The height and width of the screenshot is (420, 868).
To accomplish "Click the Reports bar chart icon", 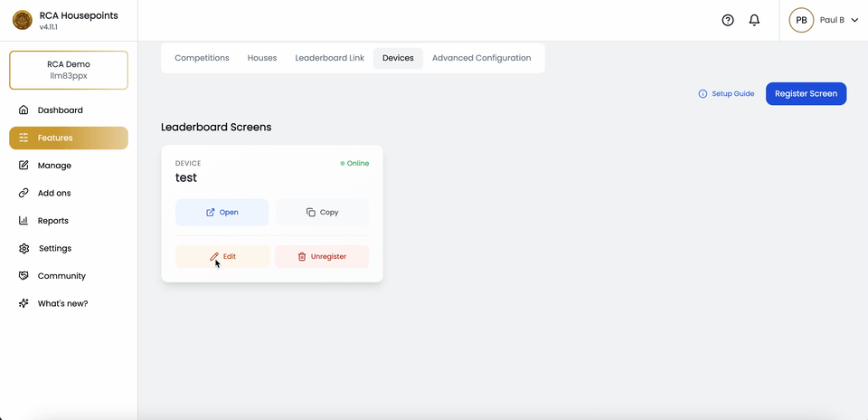I will 24,221.
